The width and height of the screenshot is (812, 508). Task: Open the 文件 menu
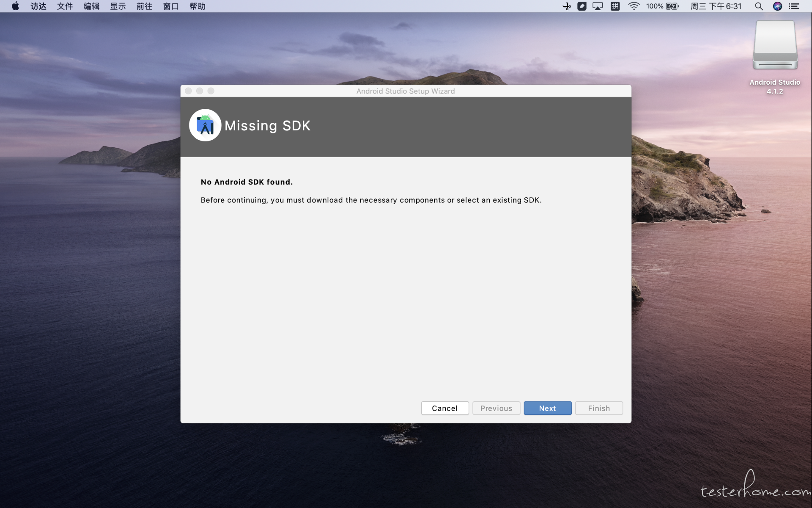coord(65,6)
